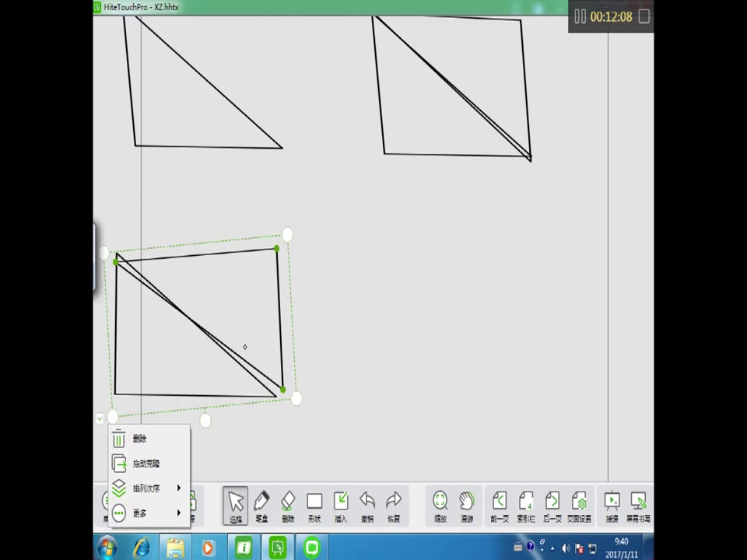Screen dimensions: 747x560
Task: Go to the previous page (前一页)
Action: [x=500, y=504]
